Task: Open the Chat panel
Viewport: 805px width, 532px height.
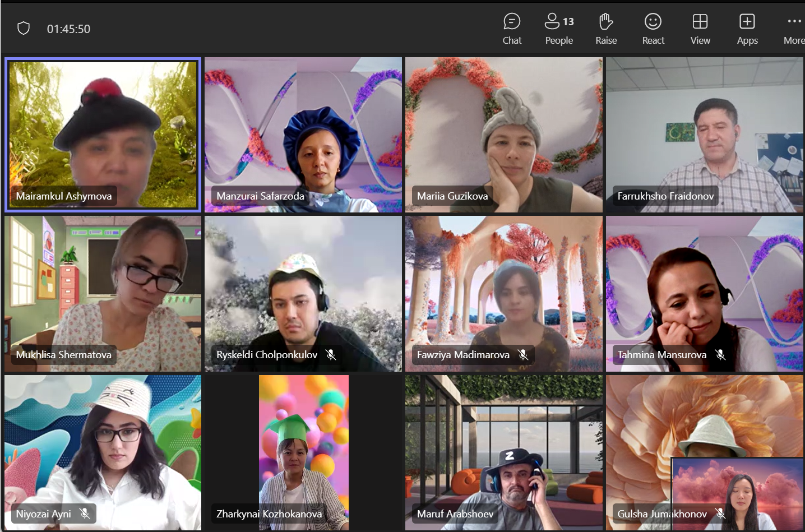Action: (x=511, y=29)
